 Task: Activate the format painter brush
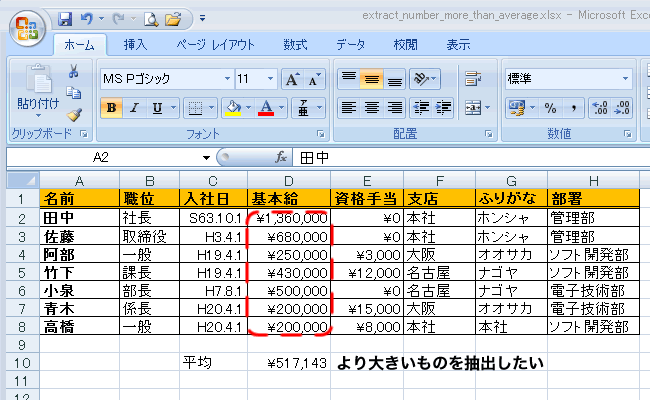pyautogui.click(x=74, y=115)
